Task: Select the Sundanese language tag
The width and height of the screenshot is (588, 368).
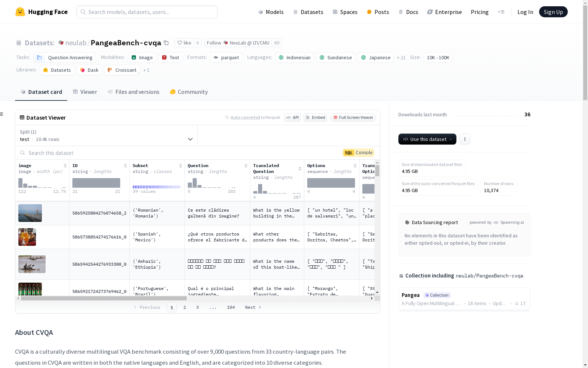Action: (x=336, y=57)
